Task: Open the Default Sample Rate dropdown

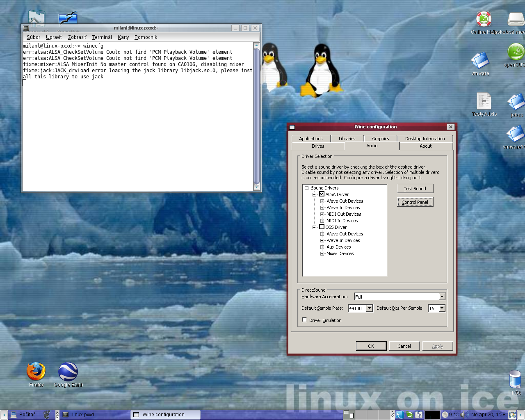Action: 369,308
